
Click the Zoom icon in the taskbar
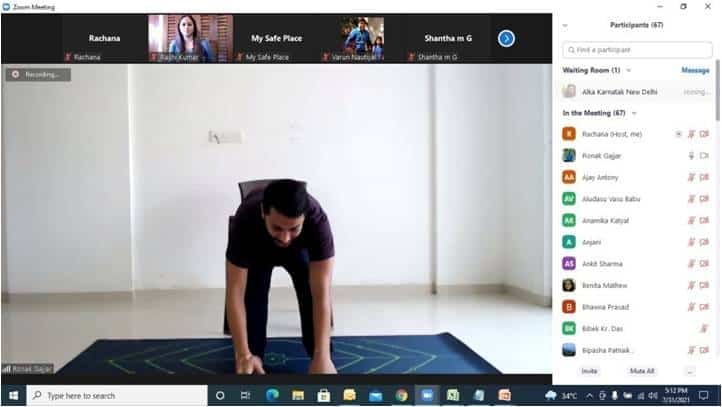pyautogui.click(x=427, y=396)
